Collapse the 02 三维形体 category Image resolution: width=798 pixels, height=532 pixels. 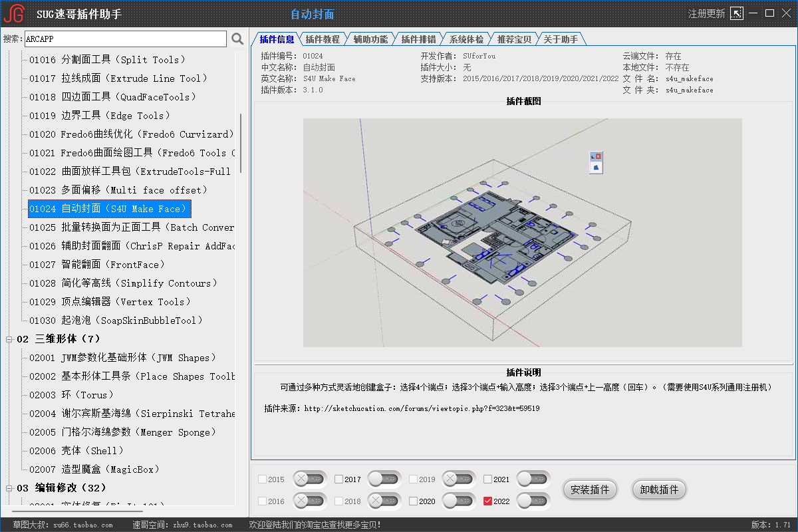[9, 339]
